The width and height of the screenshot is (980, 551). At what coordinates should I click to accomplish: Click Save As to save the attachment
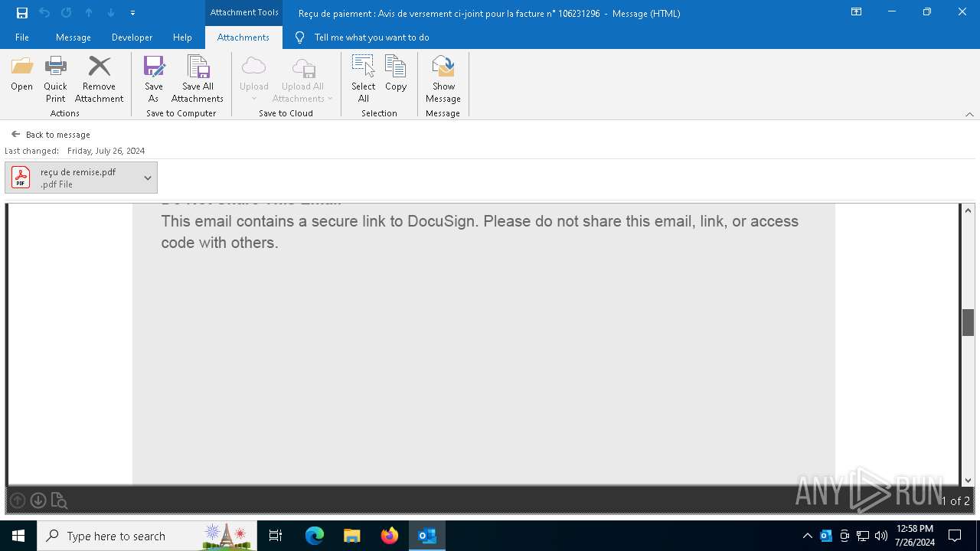point(154,79)
